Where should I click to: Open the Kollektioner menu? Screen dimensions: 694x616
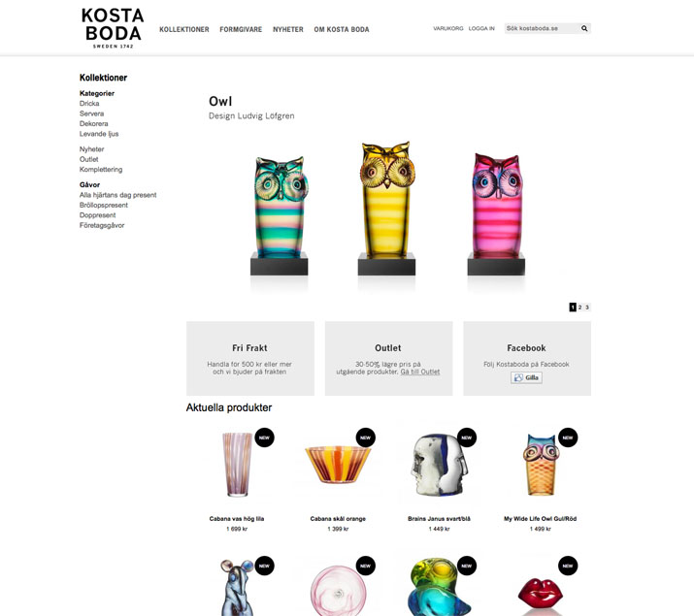184,30
